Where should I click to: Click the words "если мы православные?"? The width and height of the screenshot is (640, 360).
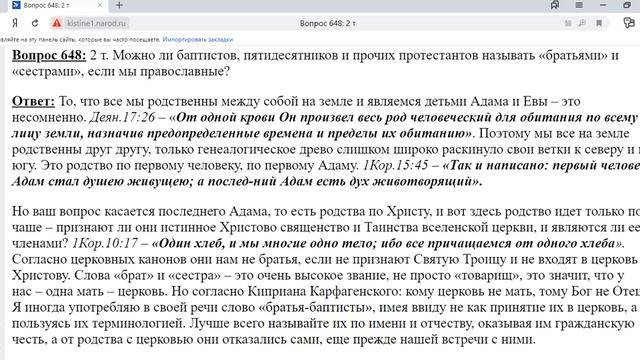(159, 72)
